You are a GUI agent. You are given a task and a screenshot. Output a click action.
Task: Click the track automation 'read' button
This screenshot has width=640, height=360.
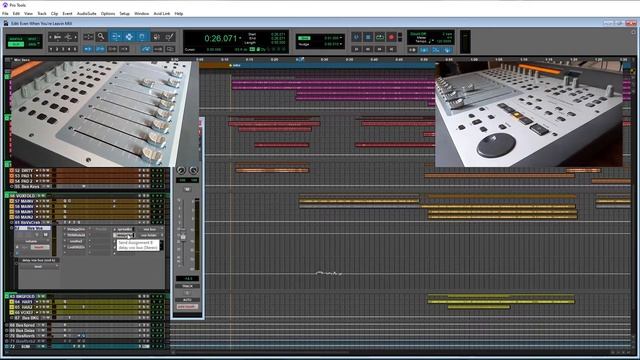point(40,247)
